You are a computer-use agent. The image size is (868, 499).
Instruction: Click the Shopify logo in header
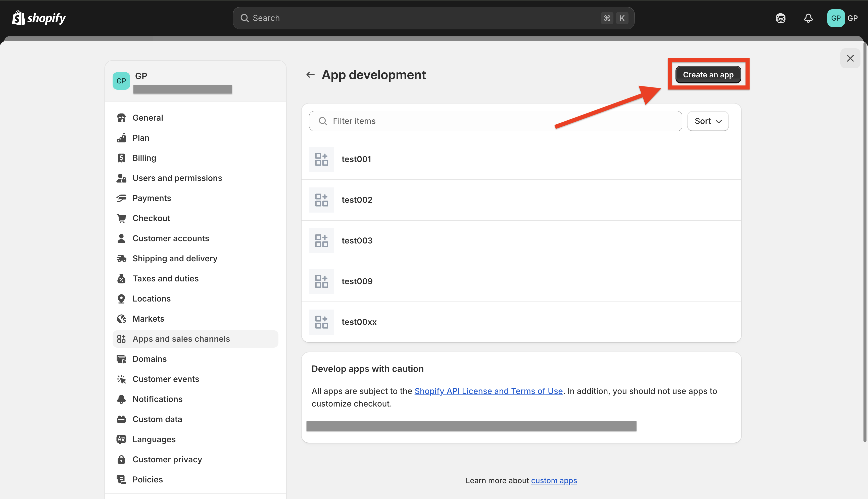39,18
